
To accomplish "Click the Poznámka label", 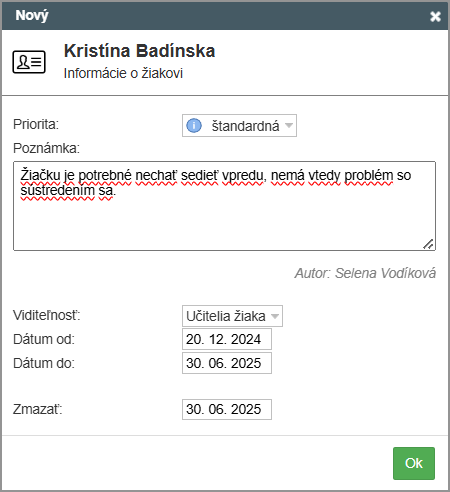I will (47, 148).
